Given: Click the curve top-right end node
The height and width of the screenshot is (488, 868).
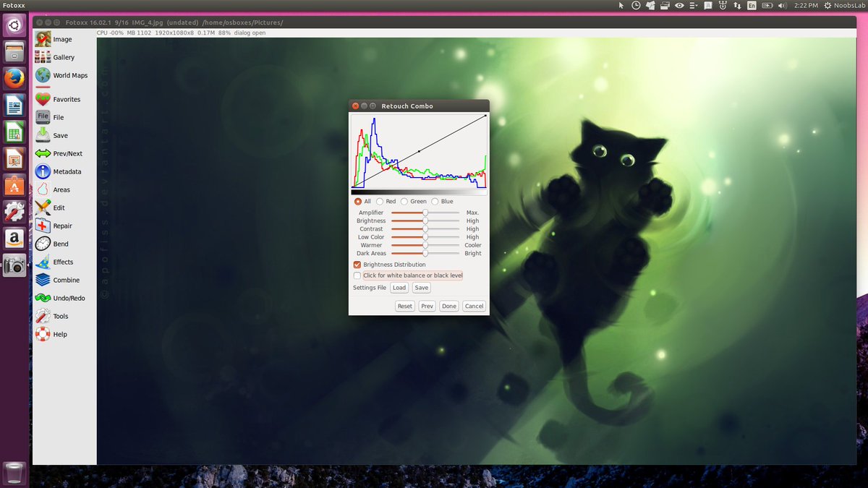Looking at the screenshot, I should [485, 116].
